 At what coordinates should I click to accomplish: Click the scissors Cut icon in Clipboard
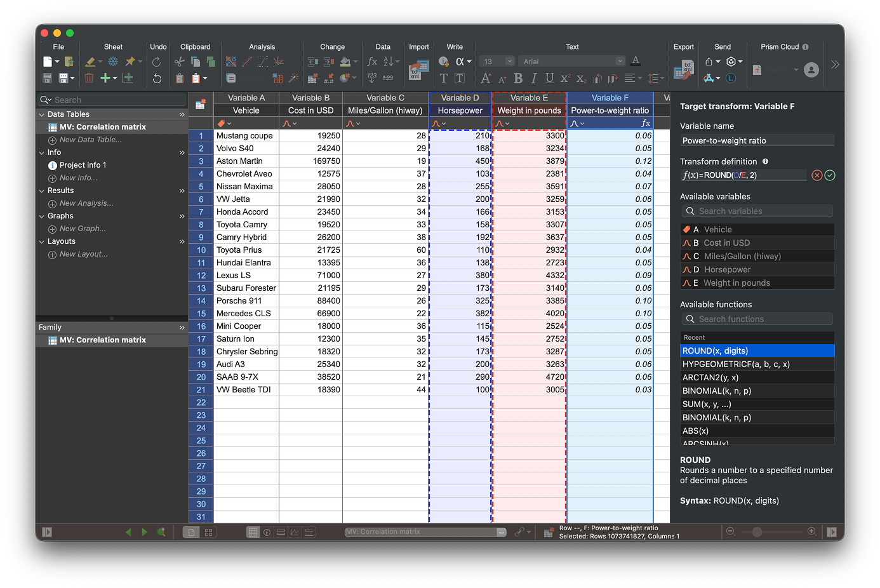click(180, 62)
